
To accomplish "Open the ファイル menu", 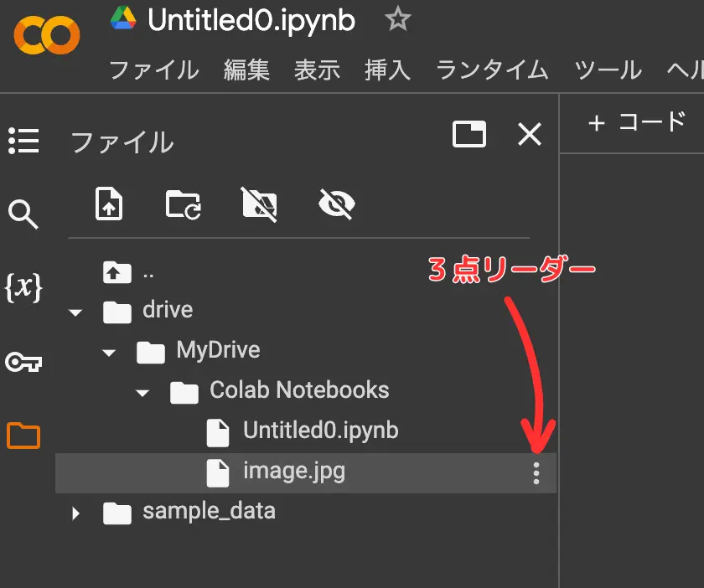I will pyautogui.click(x=153, y=70).
